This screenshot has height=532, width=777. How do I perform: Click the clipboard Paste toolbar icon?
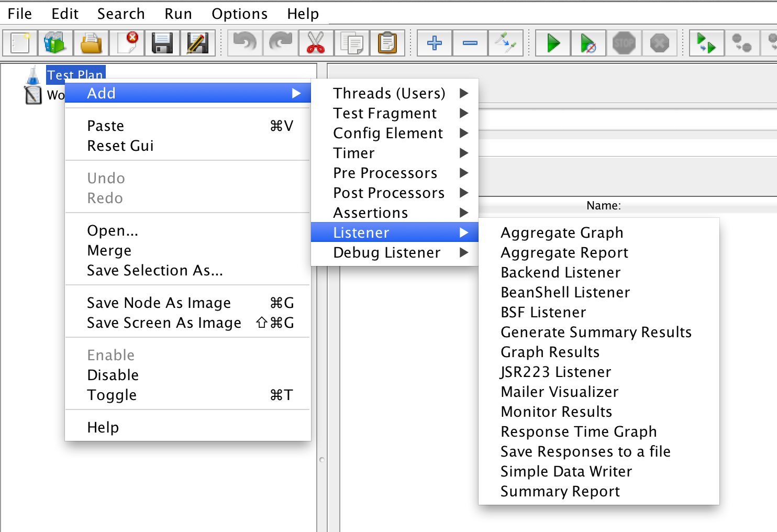387,43
